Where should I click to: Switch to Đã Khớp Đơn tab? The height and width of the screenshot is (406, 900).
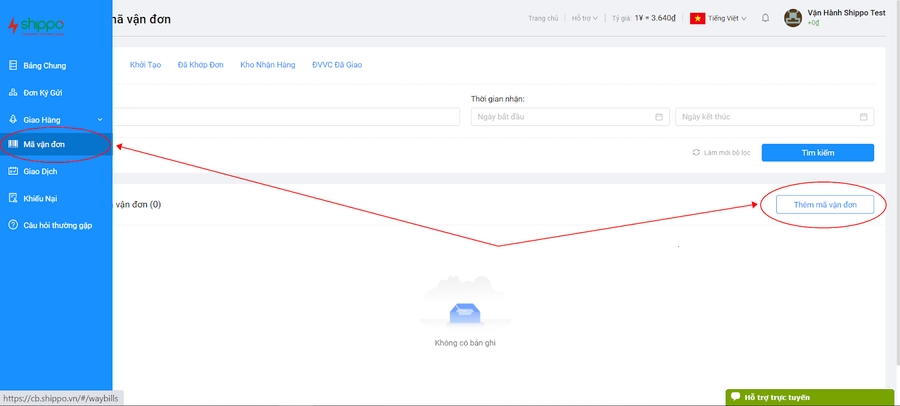point(200,64)
